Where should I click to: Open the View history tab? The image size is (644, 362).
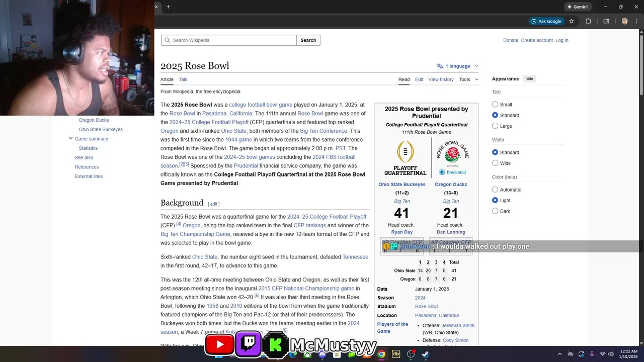pyautogui.click(x=441, y=79)
